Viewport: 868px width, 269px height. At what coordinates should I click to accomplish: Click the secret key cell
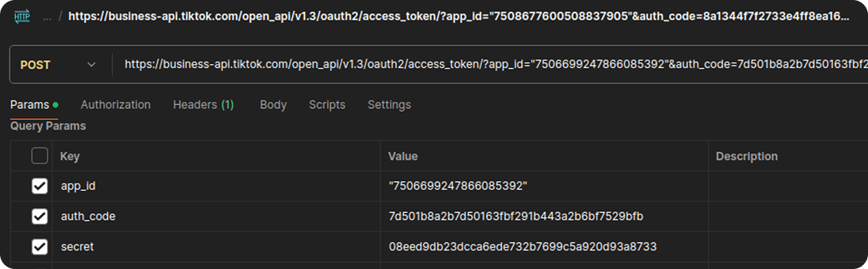tap(216, 247)
